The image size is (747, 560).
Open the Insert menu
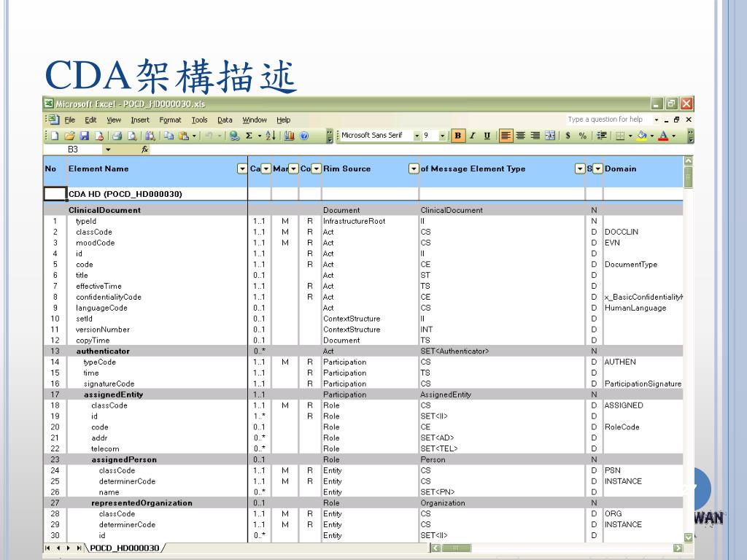point(140,120)
